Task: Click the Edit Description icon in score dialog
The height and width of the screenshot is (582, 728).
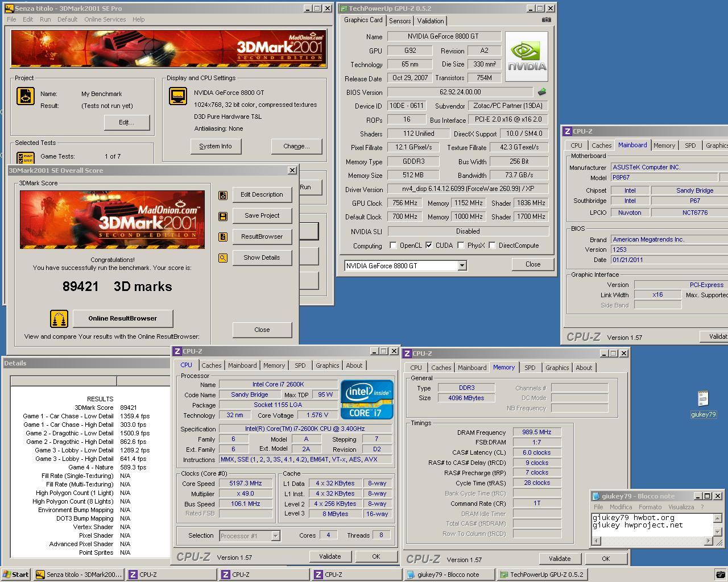Action: coord(223,195)
